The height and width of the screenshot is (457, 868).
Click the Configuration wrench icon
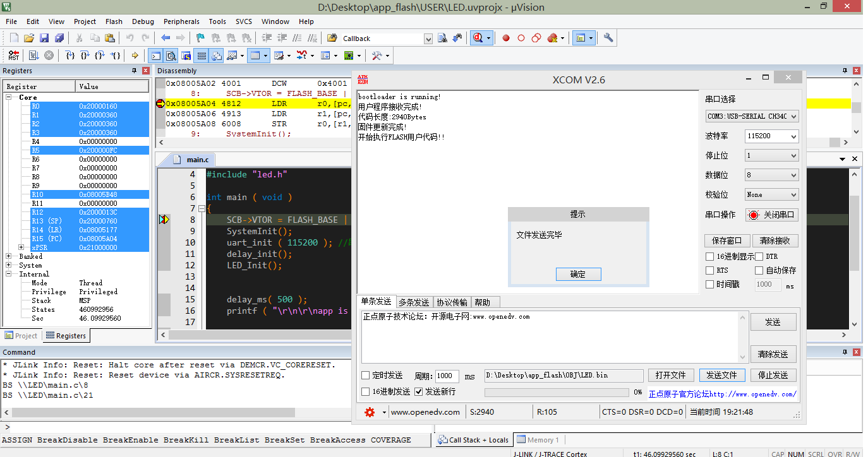[608, 38]
